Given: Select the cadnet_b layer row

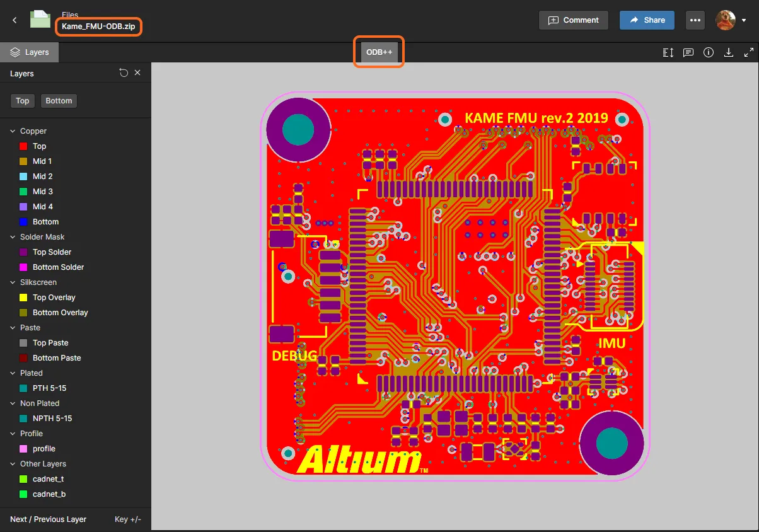Looking at the screenshot, I should tap(76, 494).
